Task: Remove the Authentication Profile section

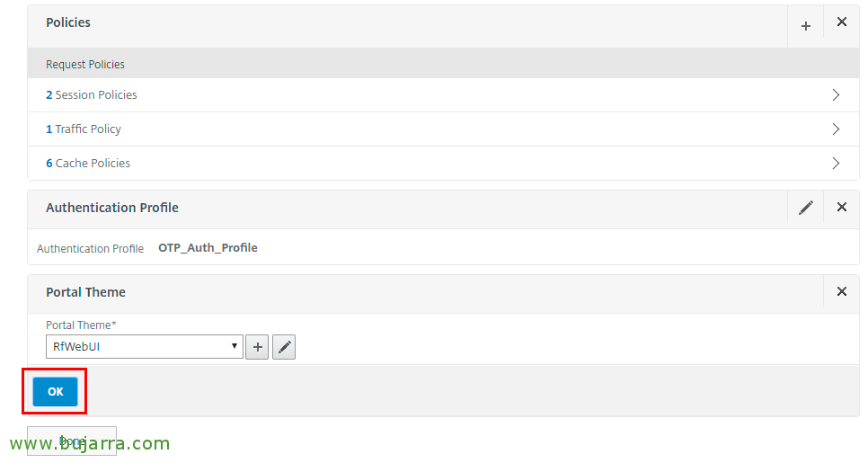Action: pyautogui.click(x=841, y=207)
